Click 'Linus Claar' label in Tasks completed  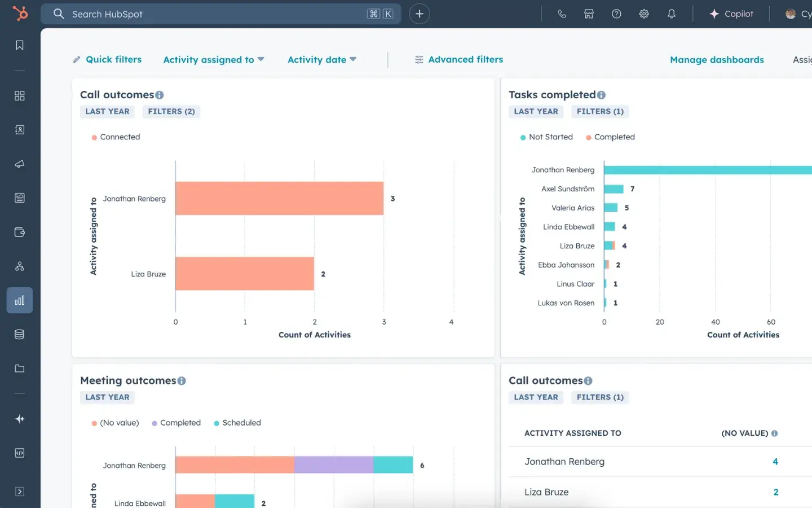[575, 284]
